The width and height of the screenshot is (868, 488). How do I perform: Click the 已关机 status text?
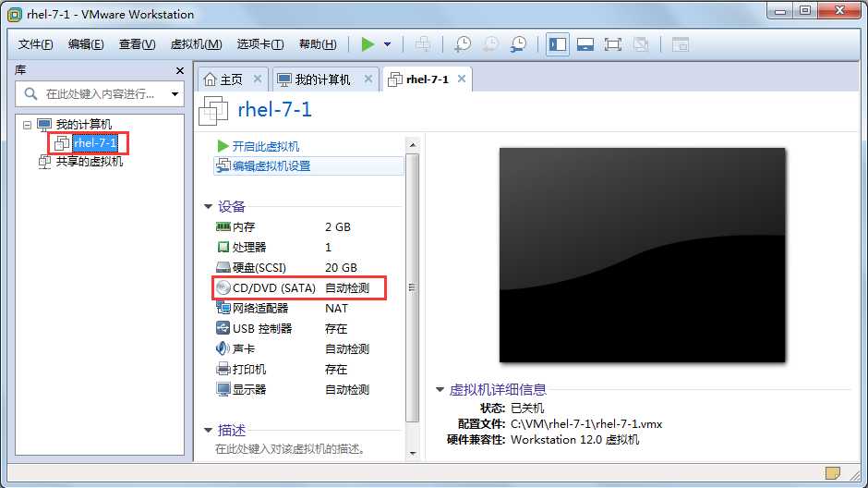(527, 409)
